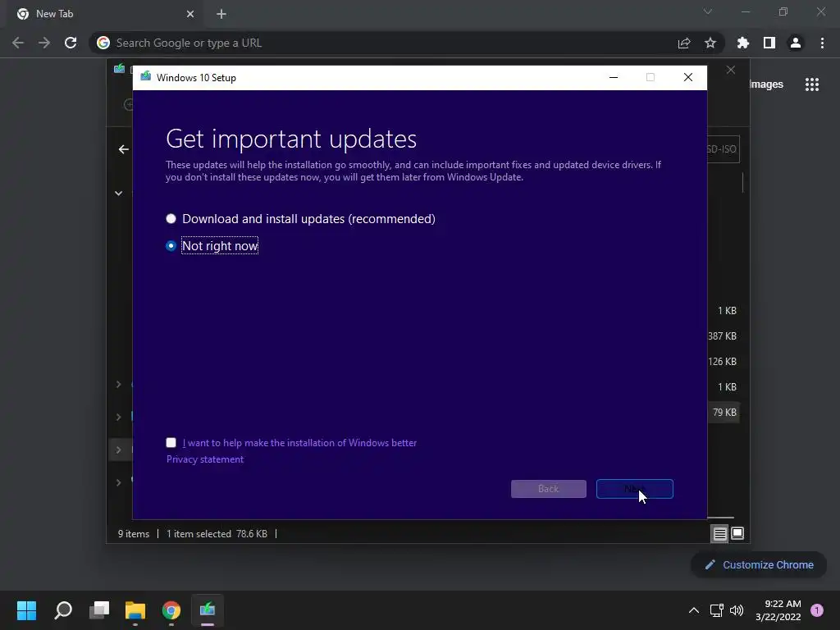
Task: Select Download and install updates radio button
Action: tap(171, 218)
